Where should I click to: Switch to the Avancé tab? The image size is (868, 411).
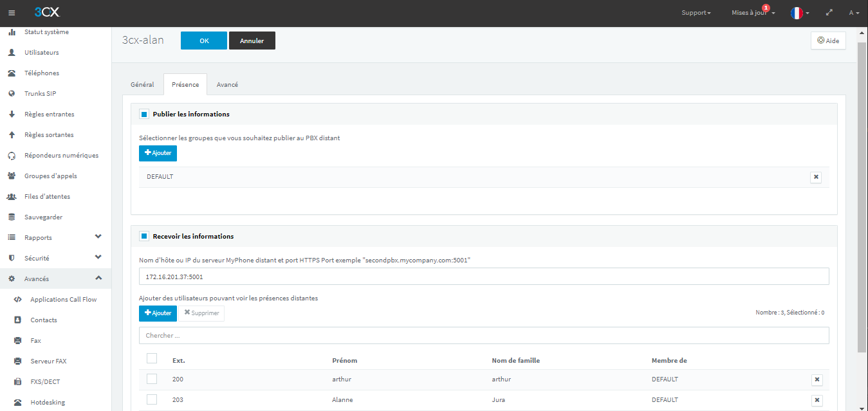click(227, 85)
